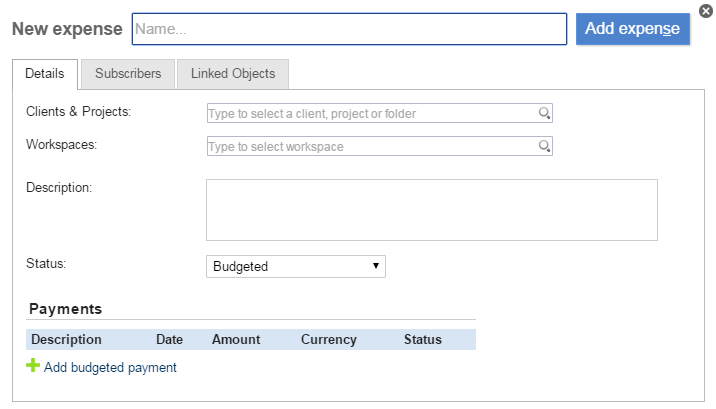
Task: Click the Clients & Projects label
Action: (x=79, y=112)
